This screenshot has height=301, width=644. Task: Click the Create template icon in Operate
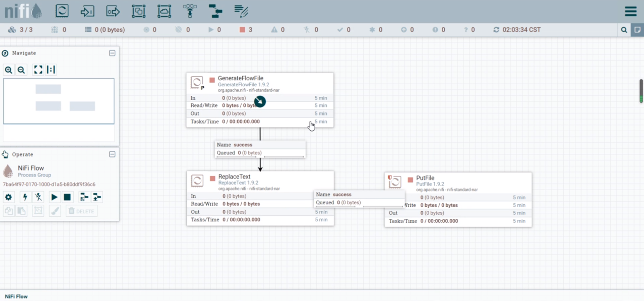84,197
